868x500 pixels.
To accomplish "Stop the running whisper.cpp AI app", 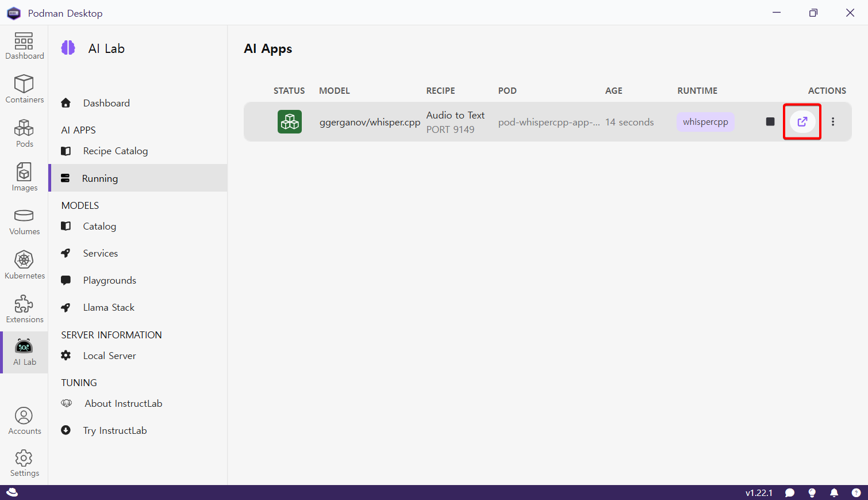I will (x=770, y=121).
